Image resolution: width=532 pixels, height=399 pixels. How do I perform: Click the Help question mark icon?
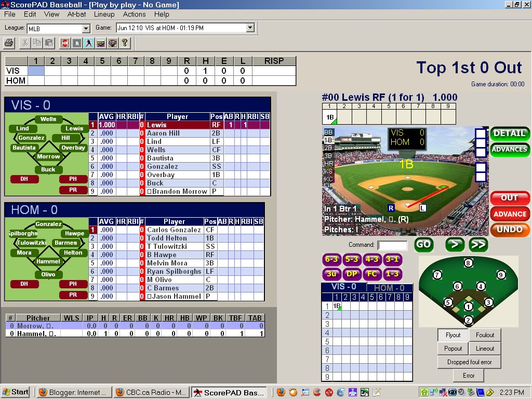tap(124, 43)
